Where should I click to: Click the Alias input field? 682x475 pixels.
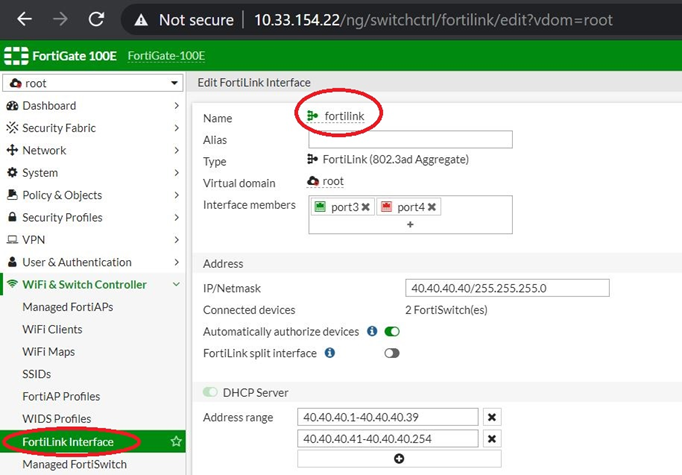pyautogui.click(x=409, y=140)
